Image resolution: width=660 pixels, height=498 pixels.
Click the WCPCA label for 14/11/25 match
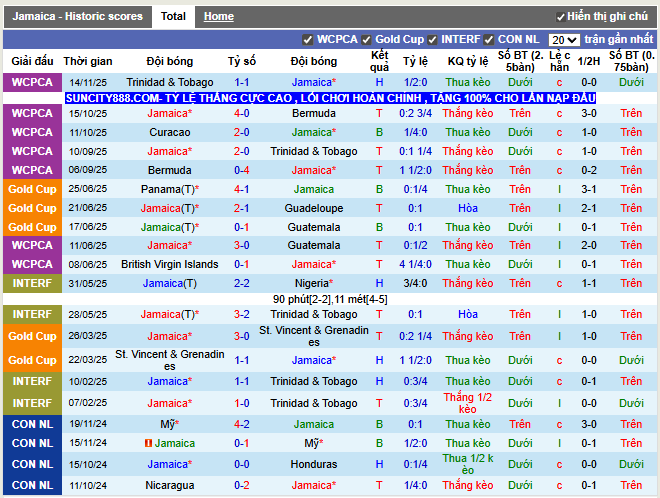32,82
